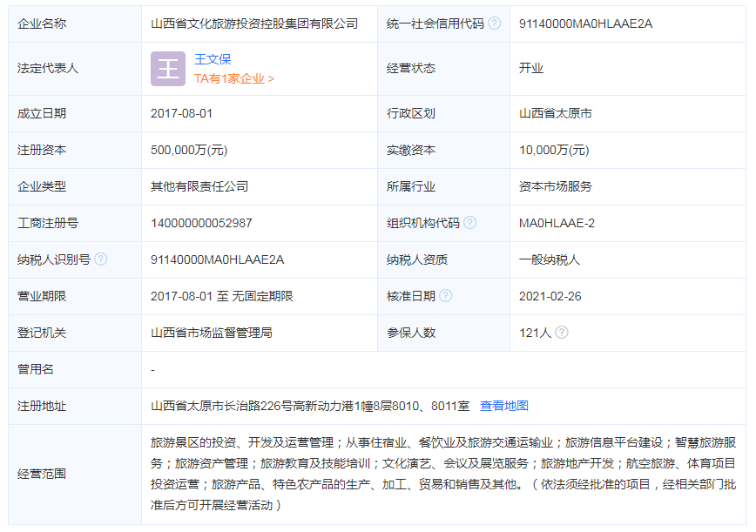
Task: Click the purple 王 avatar
Action: (168, 69)
